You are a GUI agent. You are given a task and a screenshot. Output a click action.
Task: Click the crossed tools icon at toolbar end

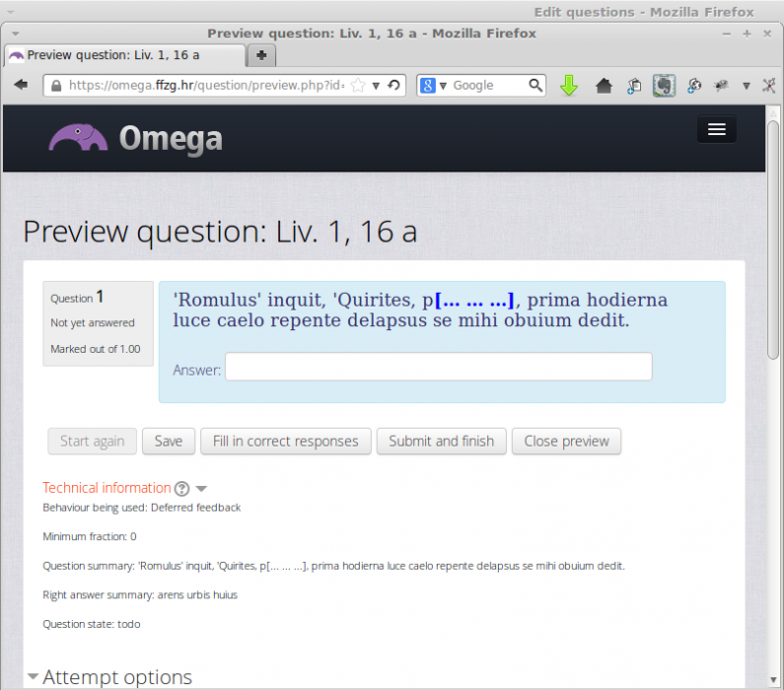click(769, 86)
